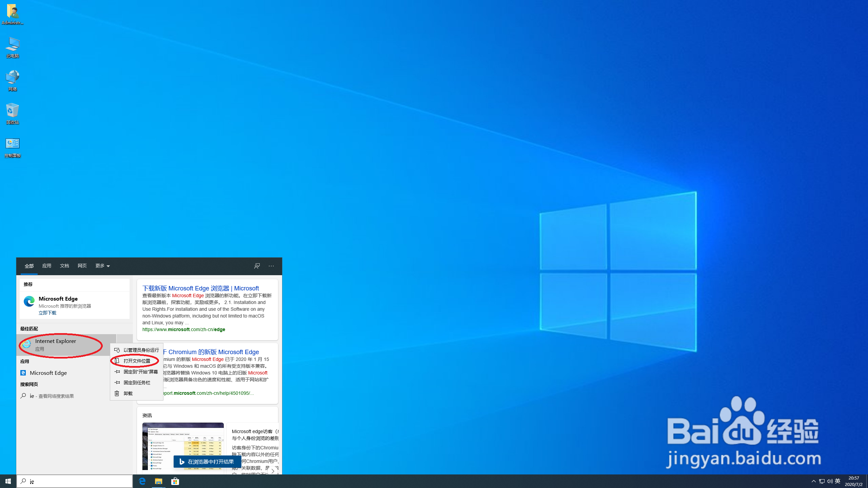Open Microsoft Edge from the taskbar
Screen dimensions: 868x488
coord(142,481)
